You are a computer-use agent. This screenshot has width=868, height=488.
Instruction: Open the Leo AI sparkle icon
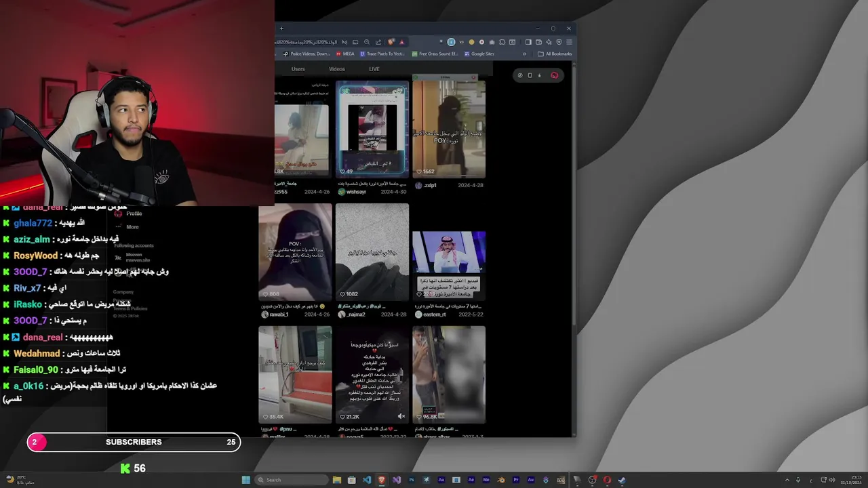549,42
